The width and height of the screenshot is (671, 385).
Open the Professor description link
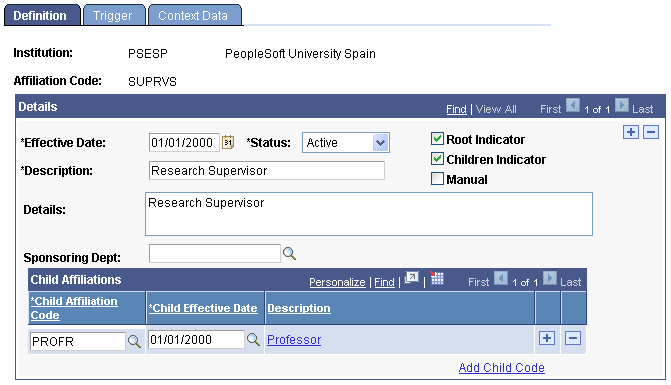pos(294,340)
